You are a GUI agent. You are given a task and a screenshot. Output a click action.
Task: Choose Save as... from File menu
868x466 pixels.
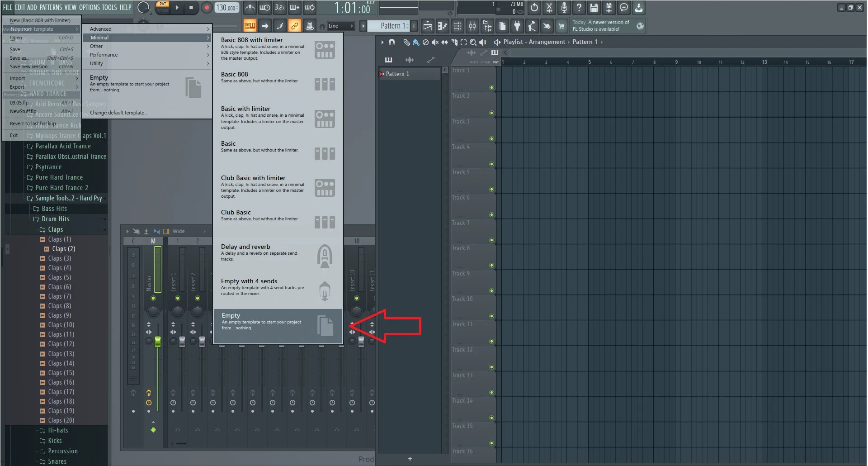[42, 58]
